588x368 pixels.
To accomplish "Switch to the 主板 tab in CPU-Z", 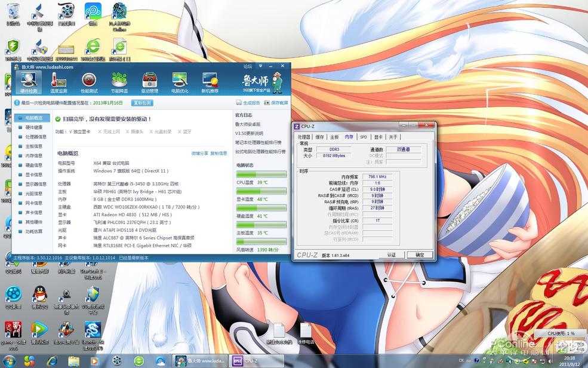I will pyautogui.click(x=334, y=137).
